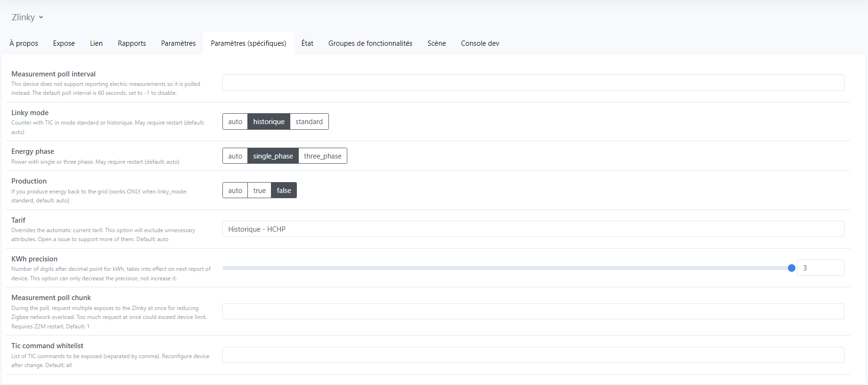Open the Tarif selector showing Historique - HCHP
The width and height of the screenshot is (868, 385).
pos(533,229)
